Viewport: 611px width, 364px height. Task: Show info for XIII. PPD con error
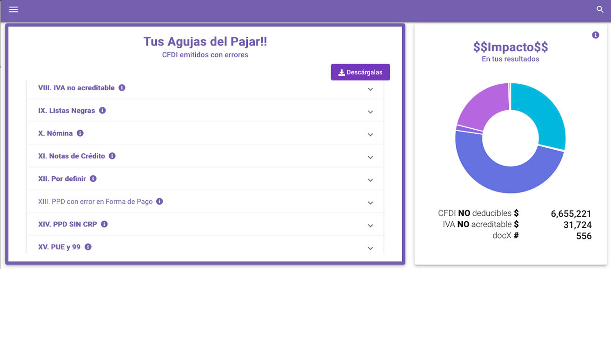pyautogui.click(x=159, y=201)
